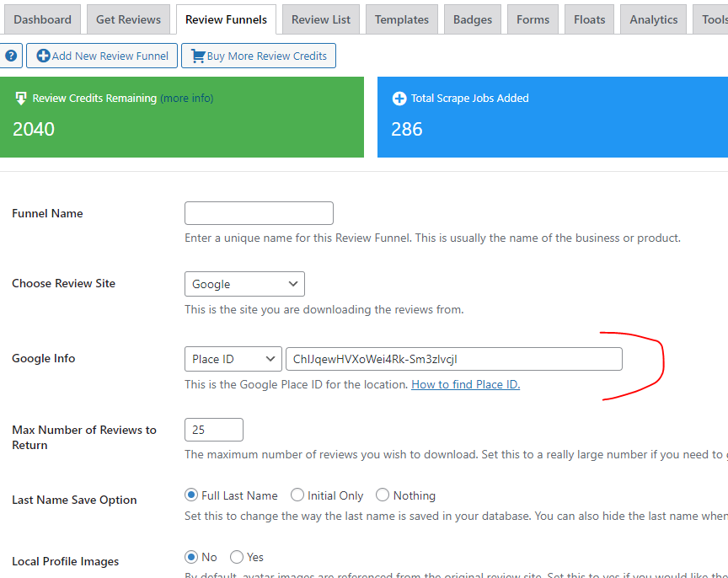Viewport: 728px width, 578px height.
Task: Click the shopping cart icon on Buy More Review Credits
Action: coord(198,56)
